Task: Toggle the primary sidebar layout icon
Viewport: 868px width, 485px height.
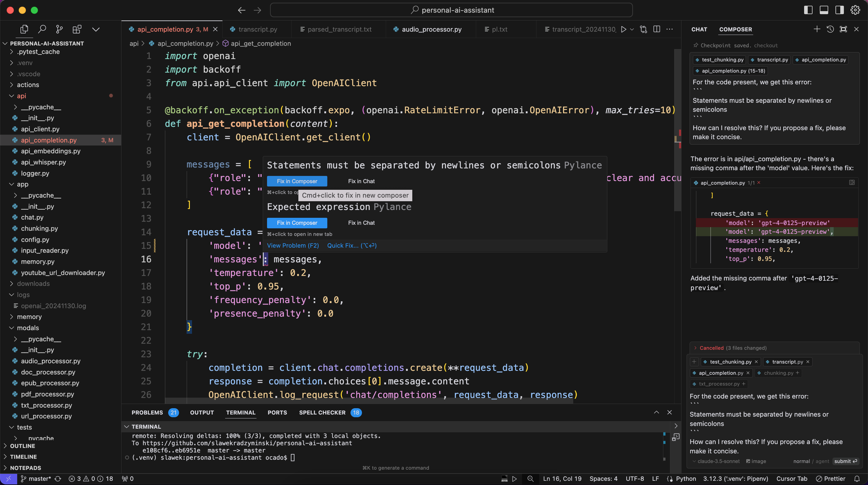Action: click(808, 10)
